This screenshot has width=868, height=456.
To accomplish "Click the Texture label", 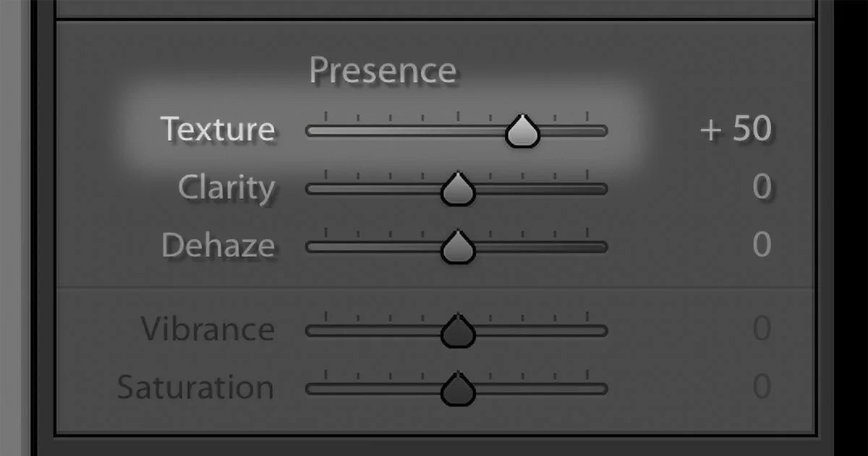I will pyautogui.click(x=218, y=130).
